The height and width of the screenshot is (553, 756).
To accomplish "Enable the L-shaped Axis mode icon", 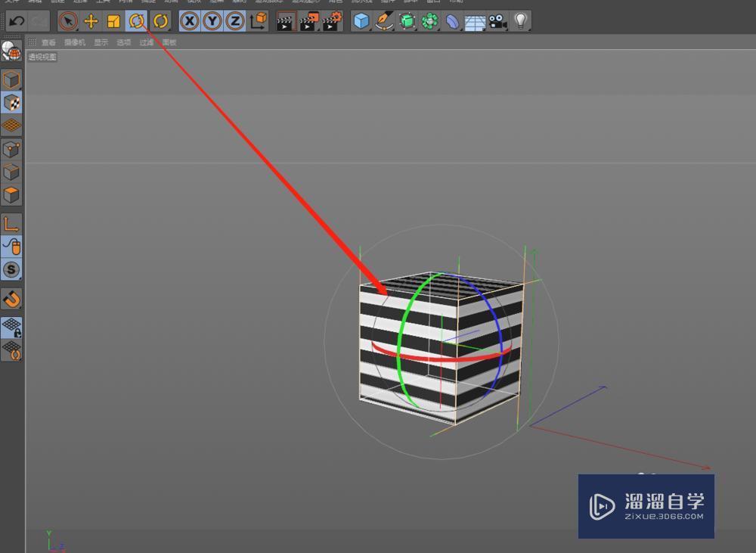I will click(11, 225).
